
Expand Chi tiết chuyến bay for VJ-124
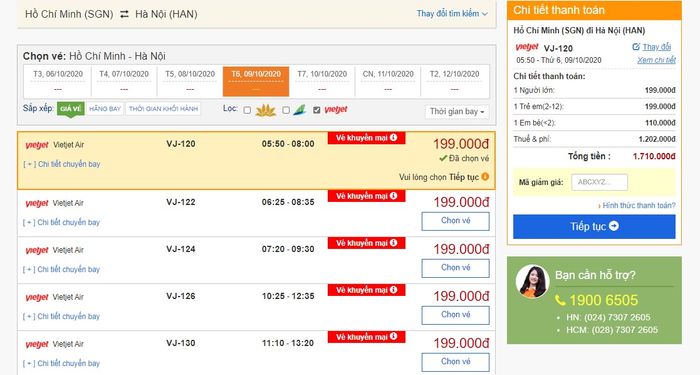click(x=62, y=269)
